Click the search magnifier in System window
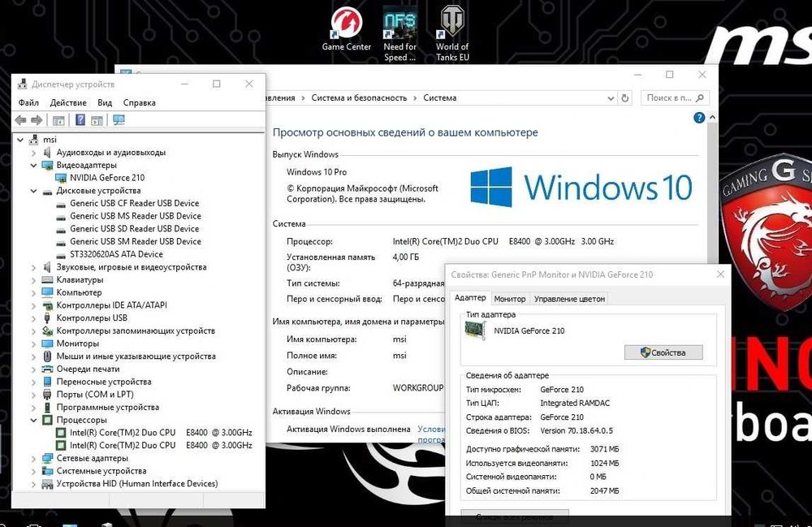812x527 pixels. pyautogui.click(x=700, y=97)
